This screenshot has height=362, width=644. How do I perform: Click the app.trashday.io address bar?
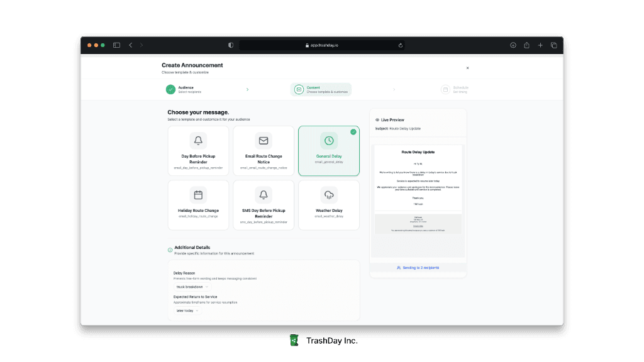pos(321,45)
